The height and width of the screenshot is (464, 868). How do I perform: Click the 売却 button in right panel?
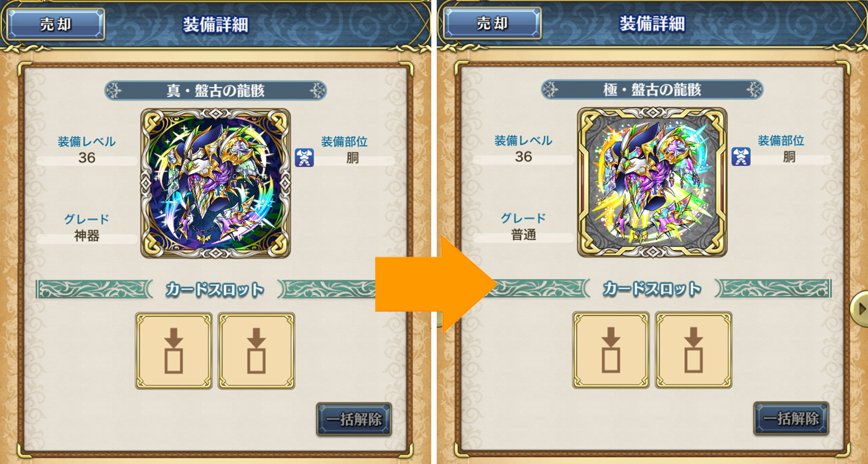point(492,23)
